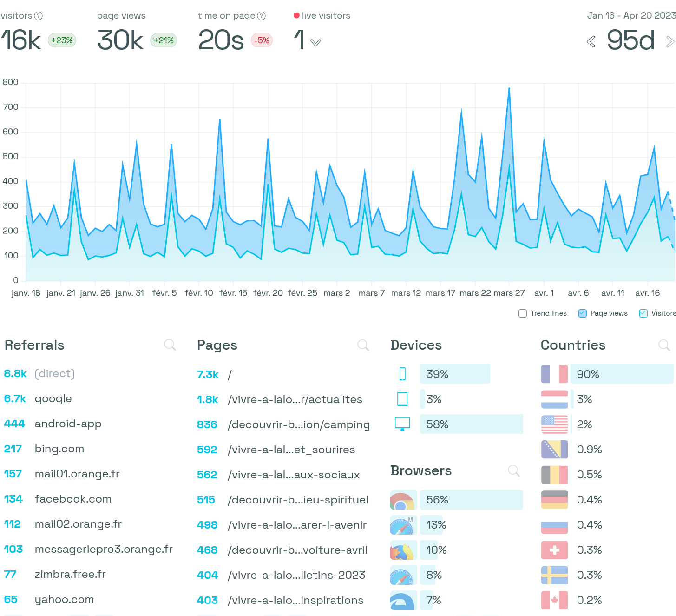Open the 95d date range selector
676x616 pixels.
[x=630, y=40]
